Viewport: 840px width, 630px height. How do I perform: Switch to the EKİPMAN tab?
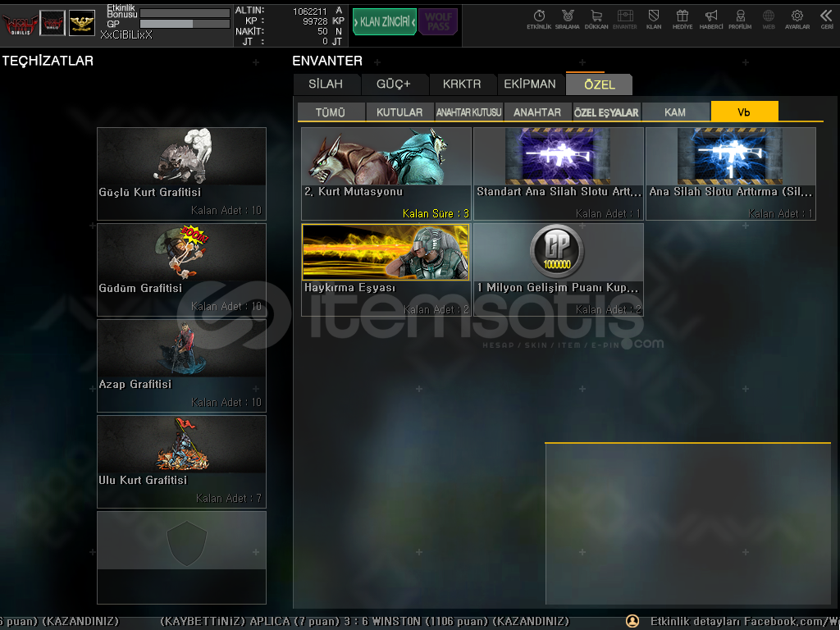point(530,84)
